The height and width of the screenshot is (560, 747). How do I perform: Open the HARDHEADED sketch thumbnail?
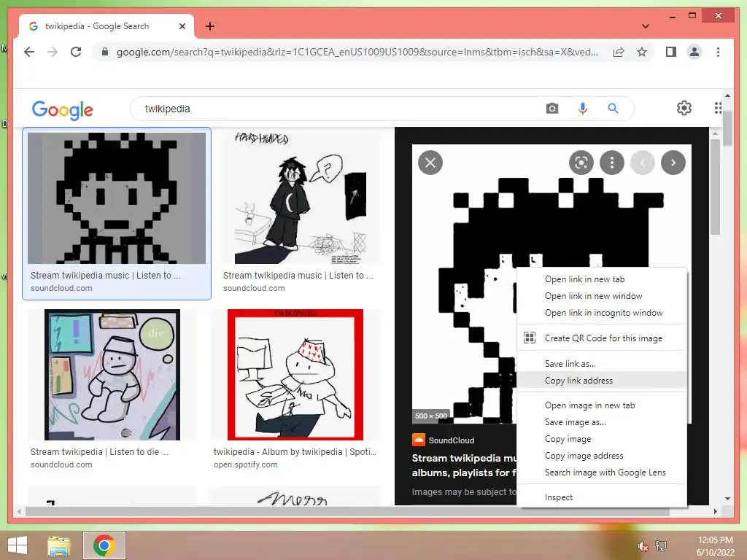301,198
